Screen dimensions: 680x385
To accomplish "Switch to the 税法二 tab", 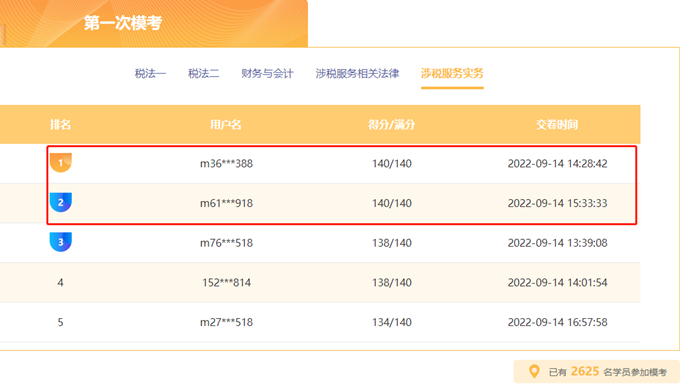I will point(203,73).
